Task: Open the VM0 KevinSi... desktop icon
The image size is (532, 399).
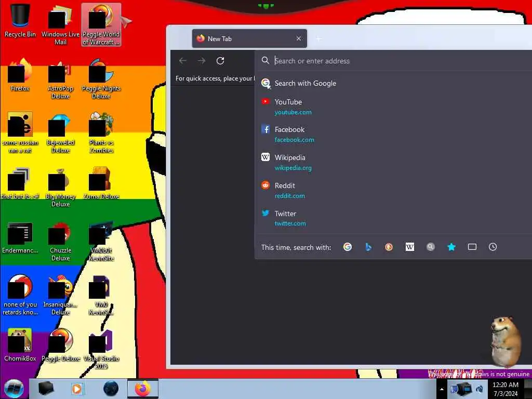Action: 101,295
